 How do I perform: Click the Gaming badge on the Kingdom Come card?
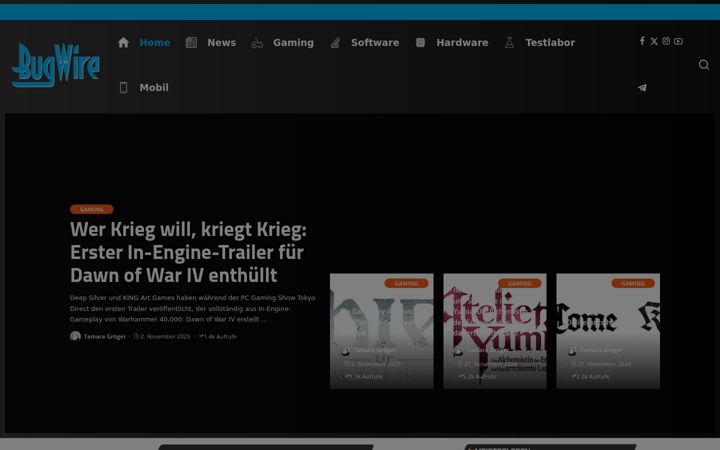(633, 283)
